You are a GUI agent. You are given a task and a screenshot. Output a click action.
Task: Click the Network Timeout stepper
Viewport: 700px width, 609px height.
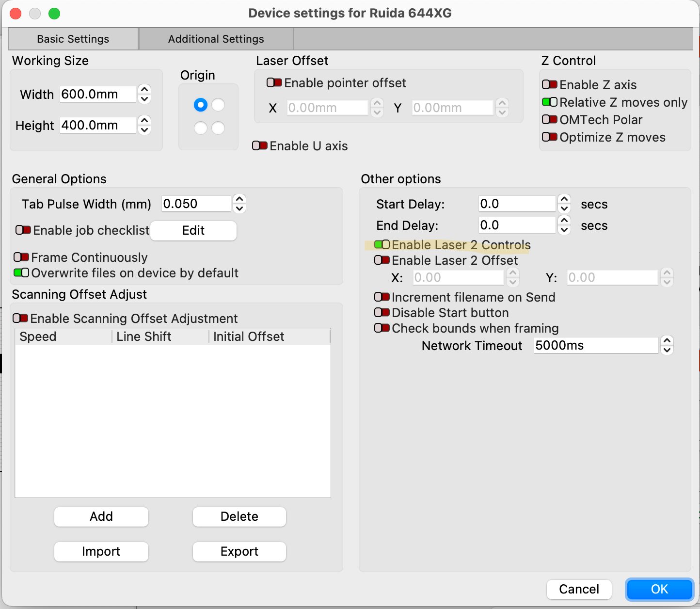[667, 346]
